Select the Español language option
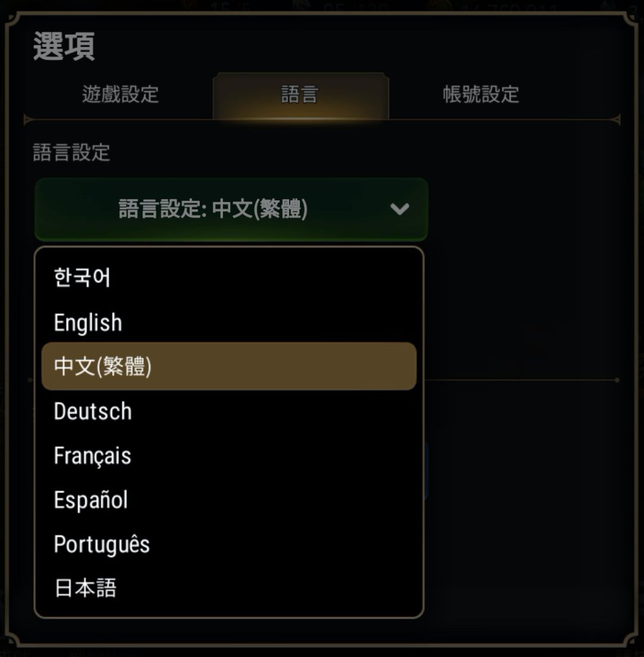 [91, 500]
